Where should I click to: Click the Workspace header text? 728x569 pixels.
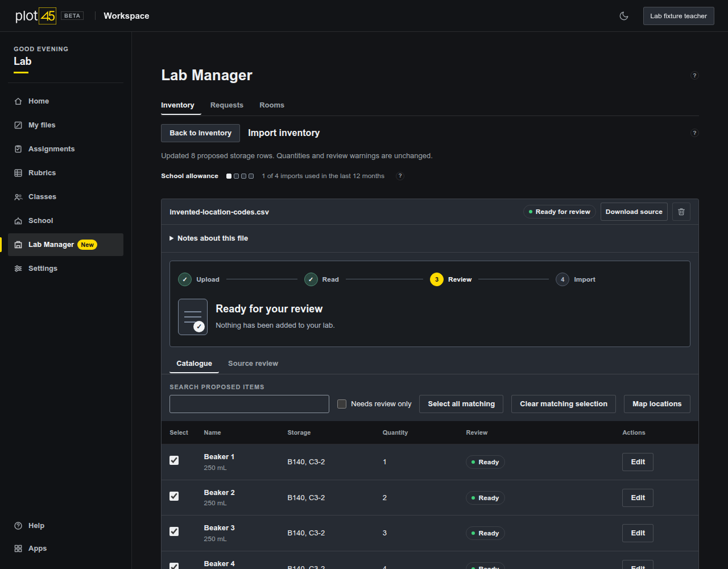coord(126,16)
